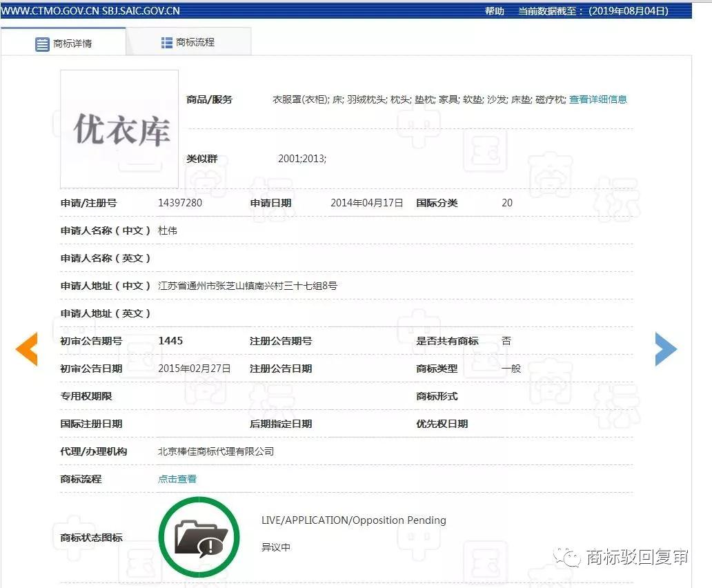The image size is (712, 588).
Task: Select the 一般 trademark type value
Action: pos(511,369)
